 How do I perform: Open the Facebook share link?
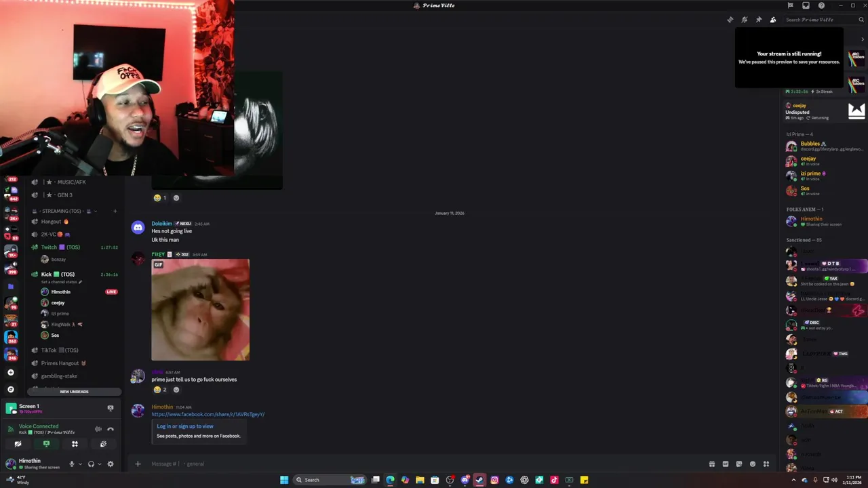208,414
